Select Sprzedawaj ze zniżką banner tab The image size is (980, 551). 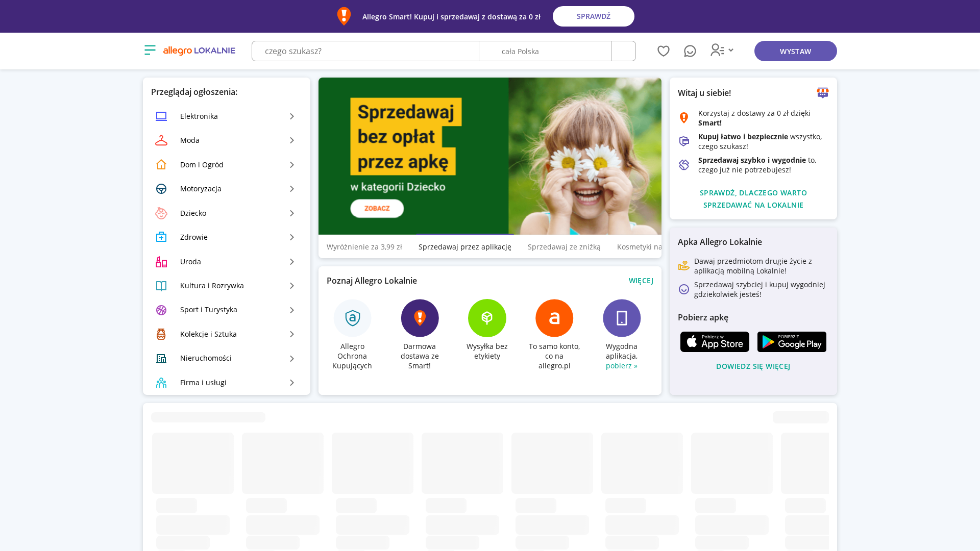point(564,247)
